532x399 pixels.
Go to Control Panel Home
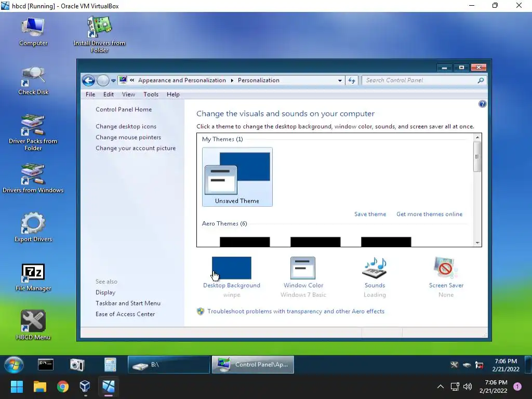(124, 109)
